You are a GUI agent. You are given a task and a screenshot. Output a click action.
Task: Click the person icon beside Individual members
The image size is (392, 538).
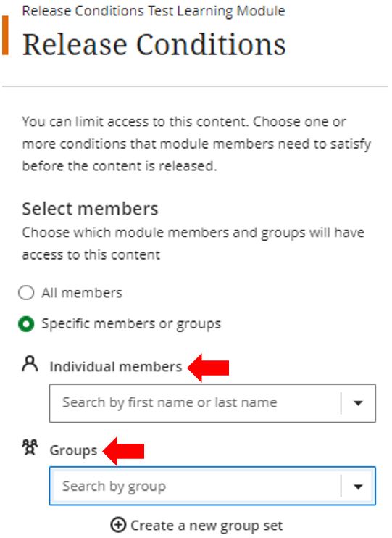[x=30, y=364]
